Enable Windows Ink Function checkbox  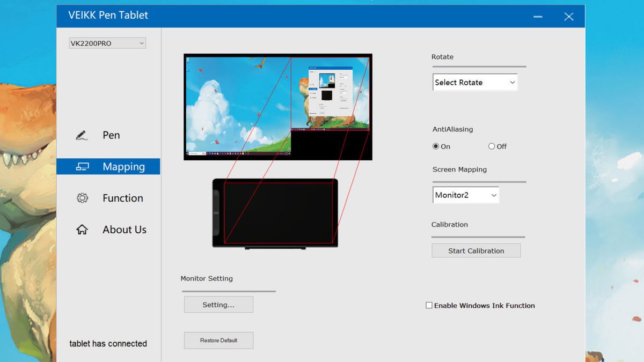click(x=429, y=305)
